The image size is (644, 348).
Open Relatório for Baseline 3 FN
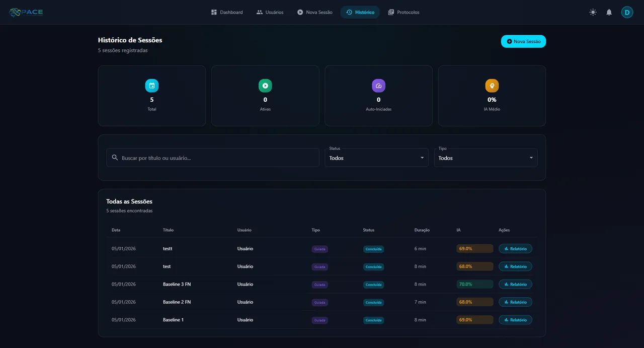tap(515, 285)
